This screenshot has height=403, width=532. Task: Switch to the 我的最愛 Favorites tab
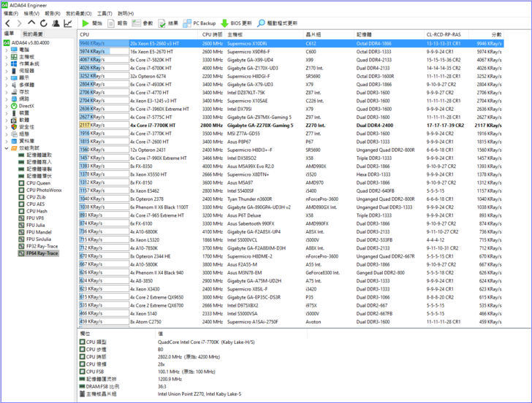click(32, 34)
